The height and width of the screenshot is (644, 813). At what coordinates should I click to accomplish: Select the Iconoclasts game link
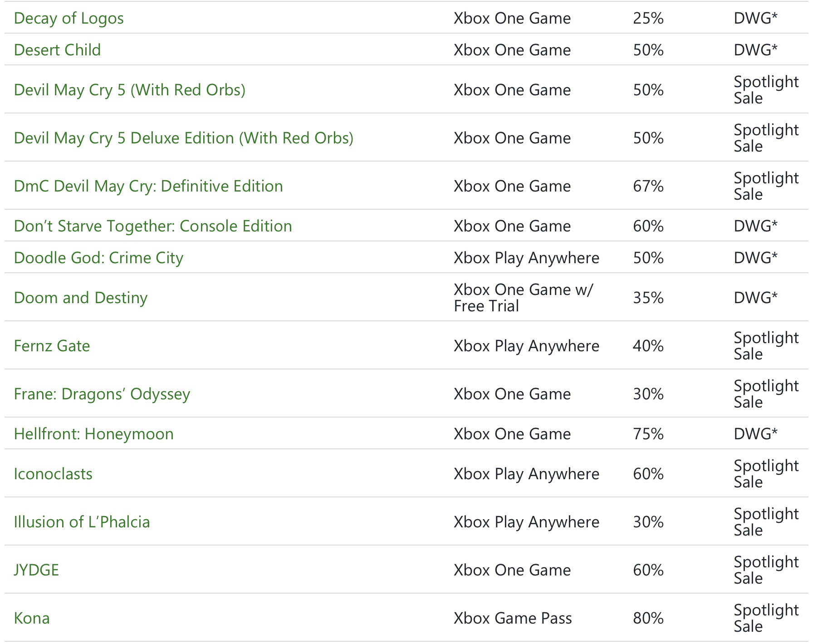point(53,474)
